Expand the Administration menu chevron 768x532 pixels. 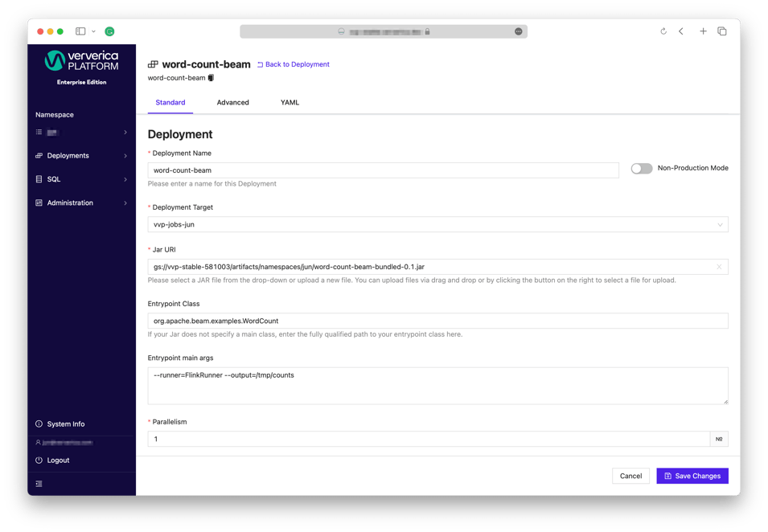pos(125,203)
